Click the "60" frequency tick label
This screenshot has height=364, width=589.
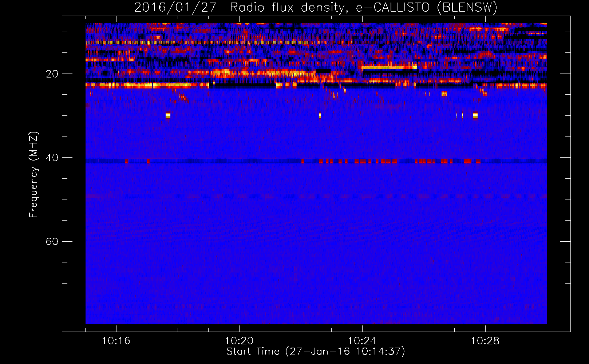point(52,241)
